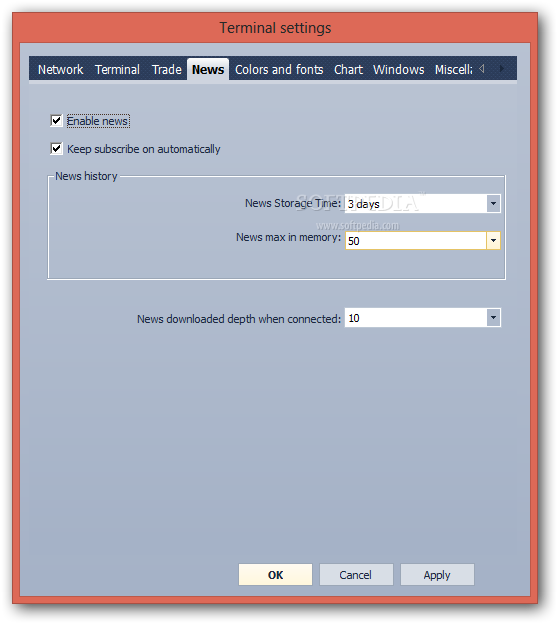Click the Apply button
Viewport: 558px width, 624px height.
tap(437, 575)
